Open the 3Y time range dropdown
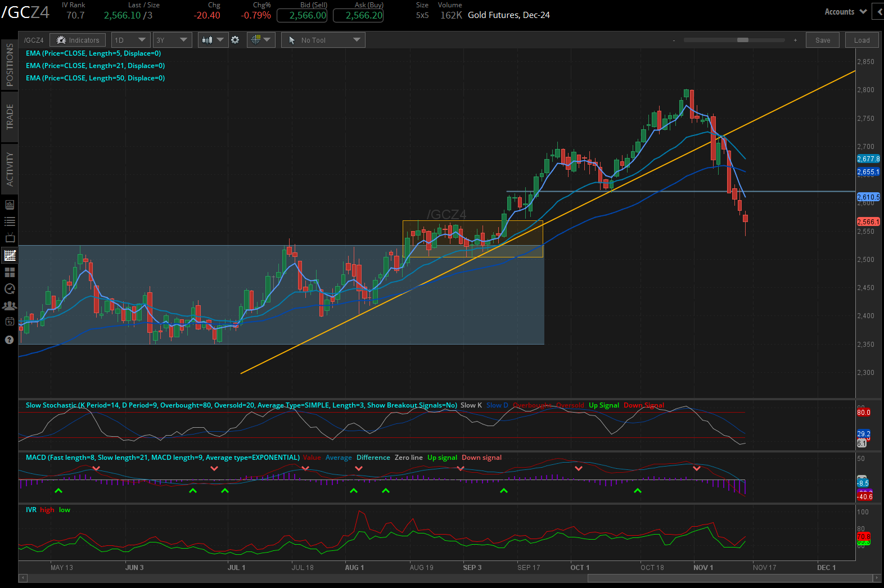 (x=172, y=40)
